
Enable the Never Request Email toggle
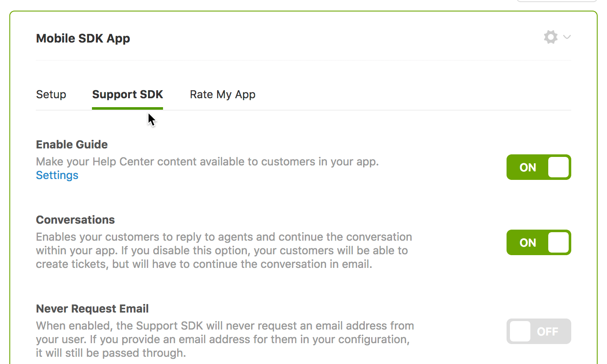[x=538, y=331]
